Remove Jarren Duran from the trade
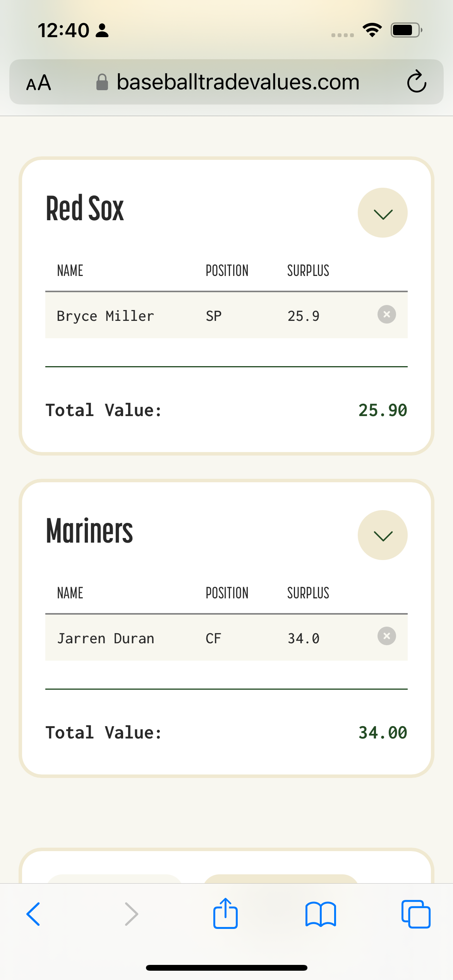 tap(386, 636)
